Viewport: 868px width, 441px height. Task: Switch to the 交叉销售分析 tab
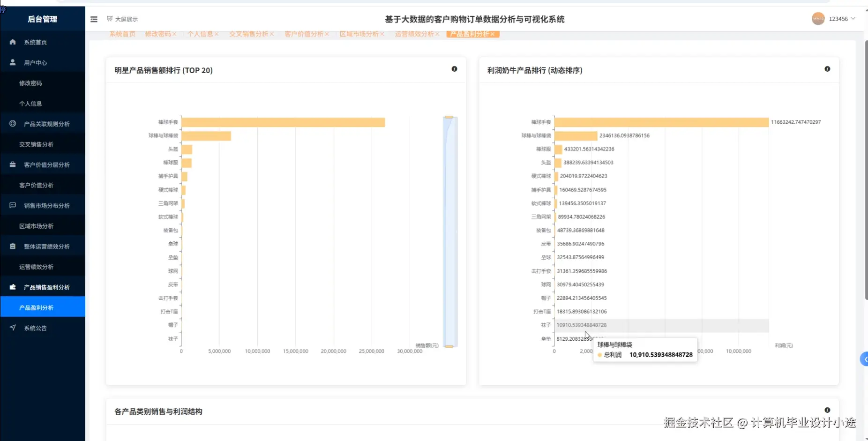point(249,34)
